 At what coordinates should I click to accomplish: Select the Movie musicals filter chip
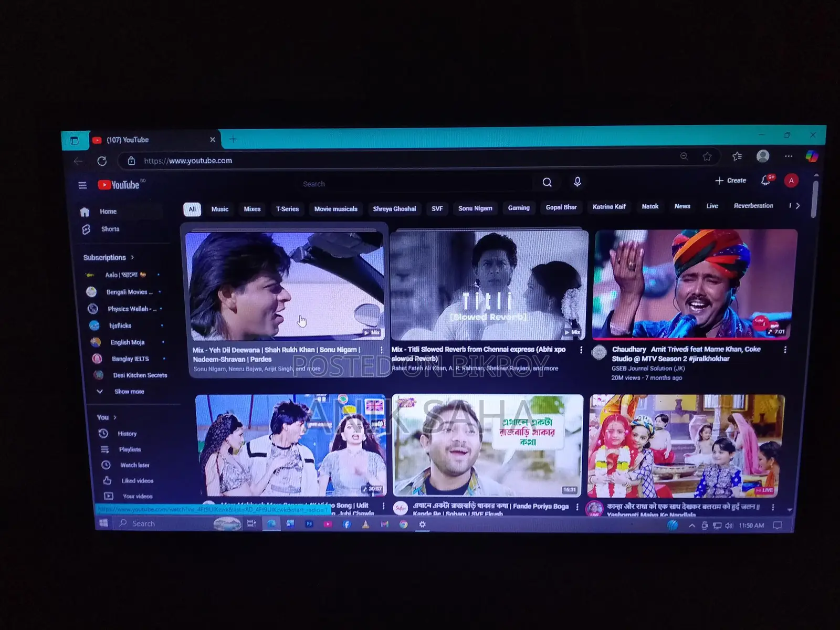(335, 209)
